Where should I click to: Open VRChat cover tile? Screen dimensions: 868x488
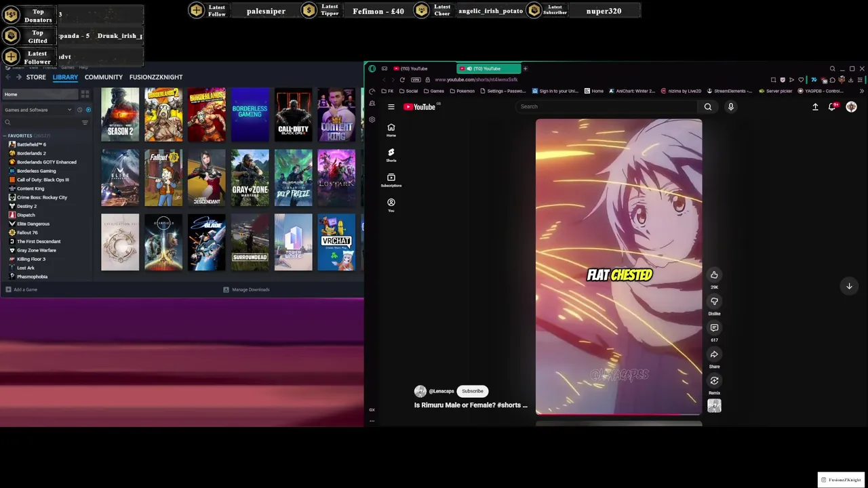pos(336,242)
